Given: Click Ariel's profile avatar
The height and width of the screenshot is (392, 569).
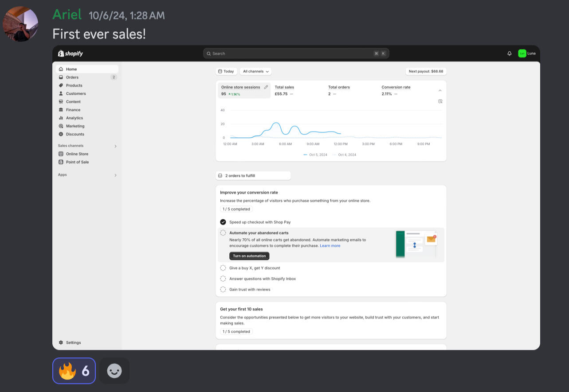Looking at the screenshot, I should pyautogui.click(x=20, y=24).
